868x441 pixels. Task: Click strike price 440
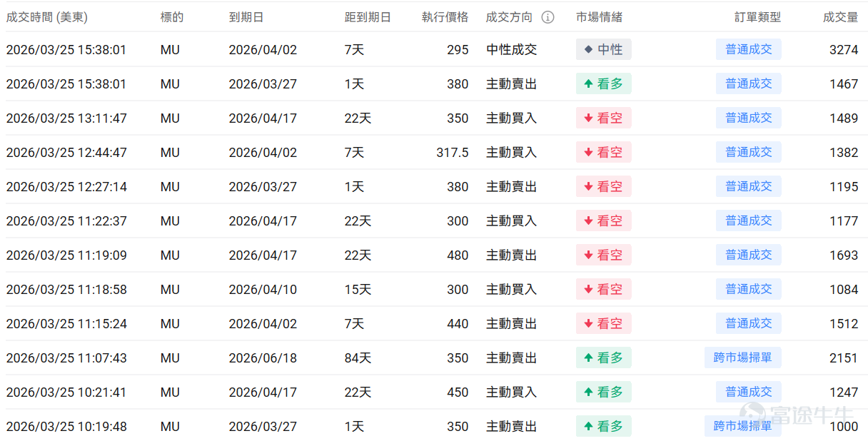458,324
